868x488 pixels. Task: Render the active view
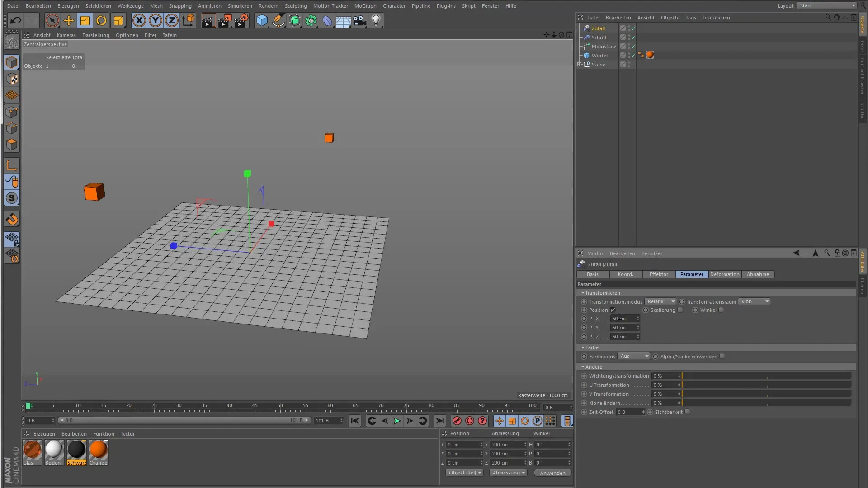coord(208,20)
